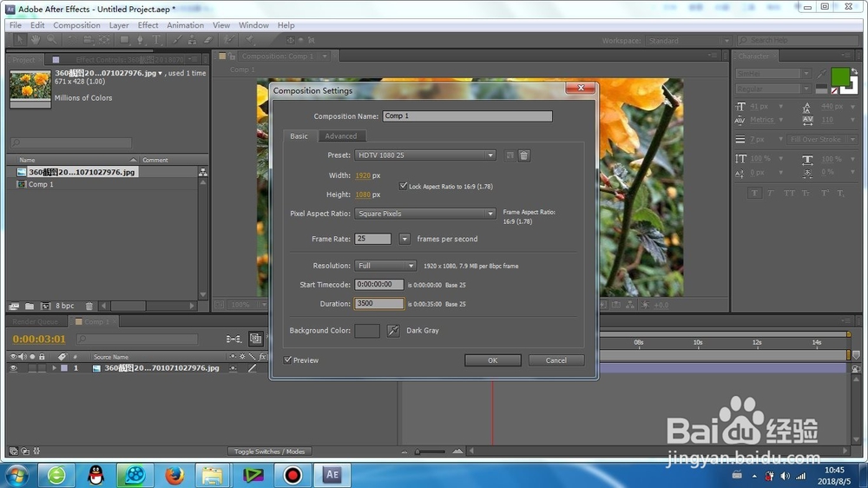Image resolution: width=868 pixels, height=488 pixels.
Task: Open the project flowchart view icon
Action: coord(202,172)
